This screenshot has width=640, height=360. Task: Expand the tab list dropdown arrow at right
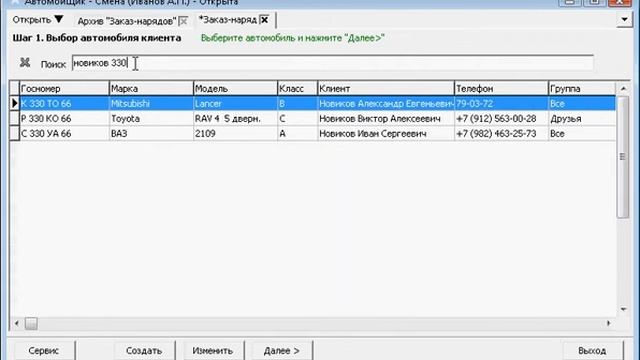(624, 19)
